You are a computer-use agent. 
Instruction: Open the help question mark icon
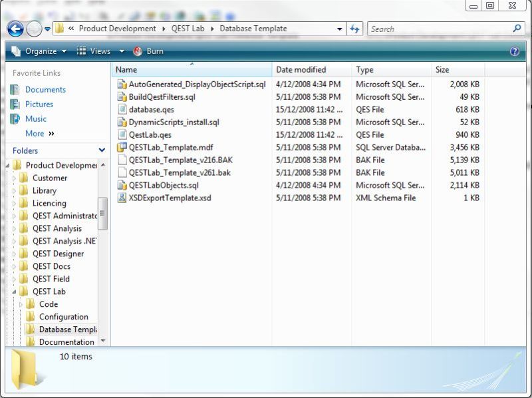[514, 51]
